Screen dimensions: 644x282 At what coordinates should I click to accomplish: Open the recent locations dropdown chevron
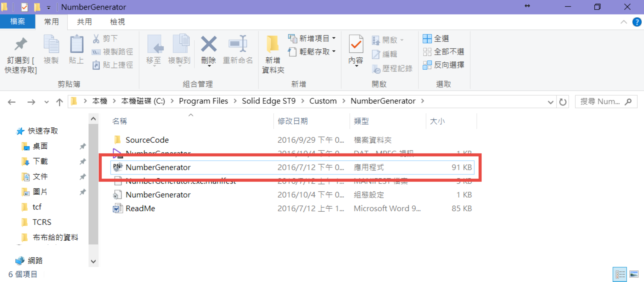[x=47, y=102]
